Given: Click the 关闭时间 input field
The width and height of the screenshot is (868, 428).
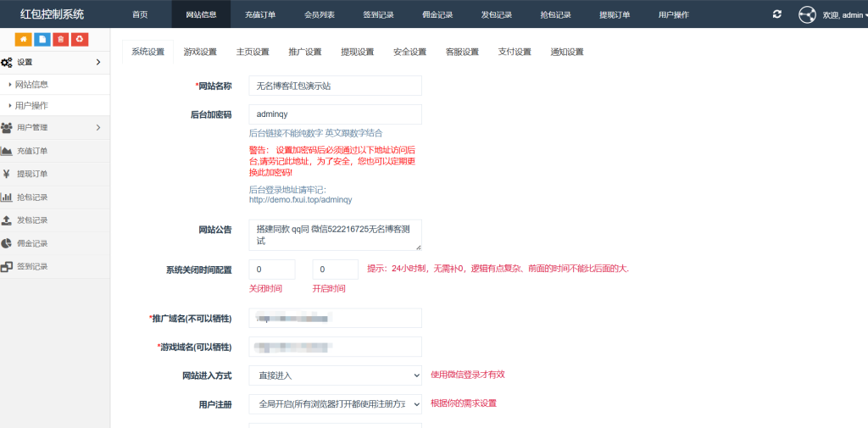Looking at the screenshot, I should coord(272,270).
